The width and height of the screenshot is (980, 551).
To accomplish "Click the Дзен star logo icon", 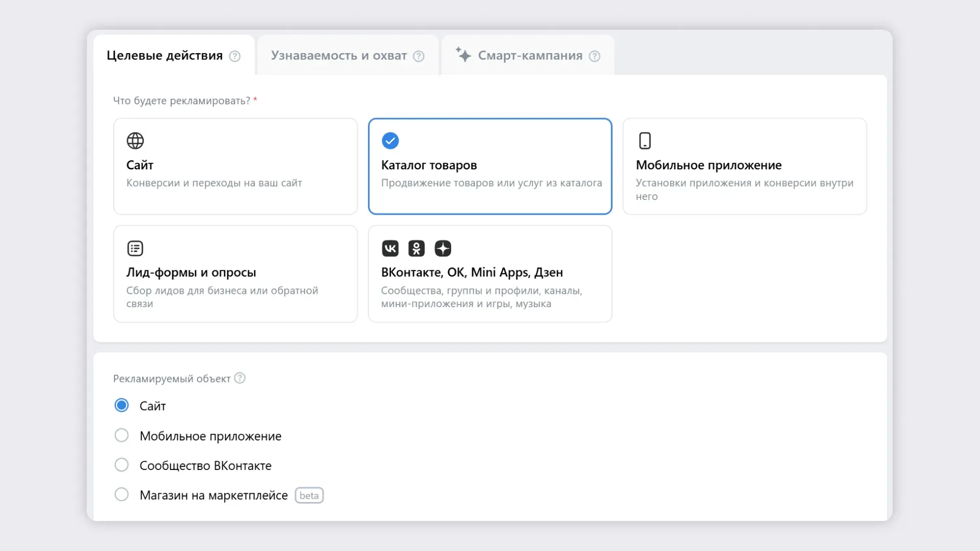I will [443, 248].
